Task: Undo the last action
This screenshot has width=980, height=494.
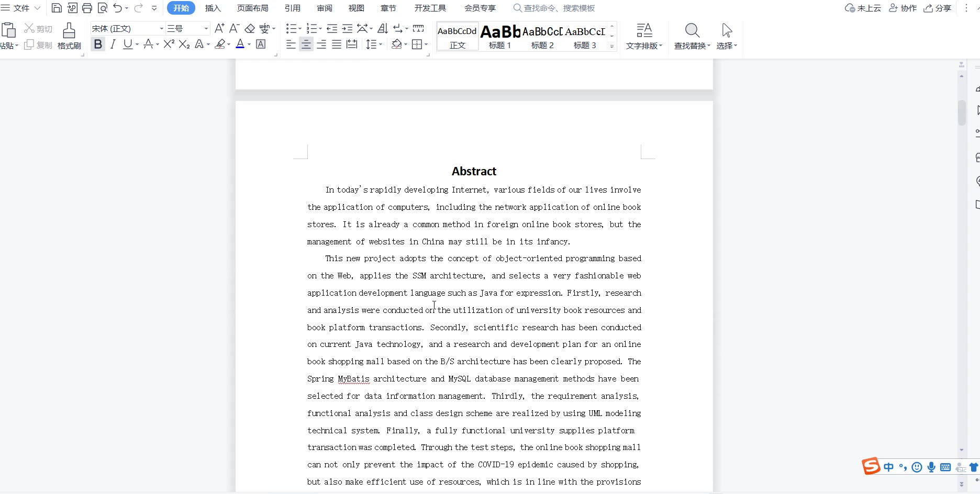Action: [x=117, y=8]
